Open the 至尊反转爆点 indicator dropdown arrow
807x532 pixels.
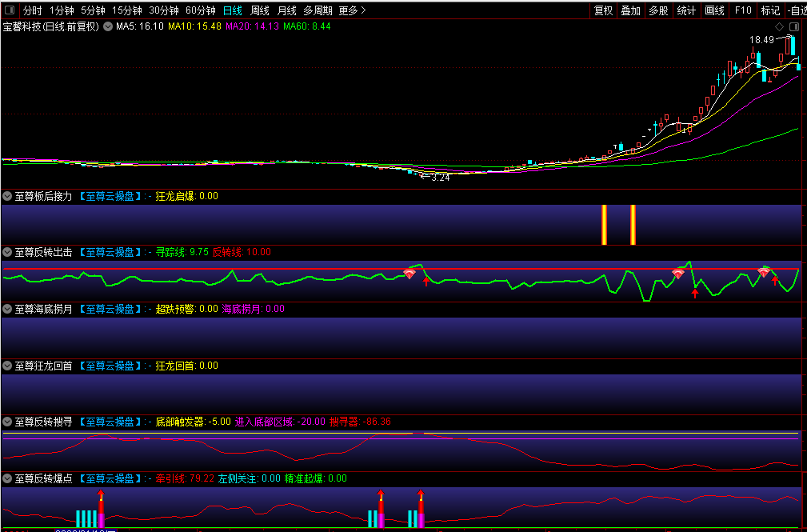coord(8,478)
